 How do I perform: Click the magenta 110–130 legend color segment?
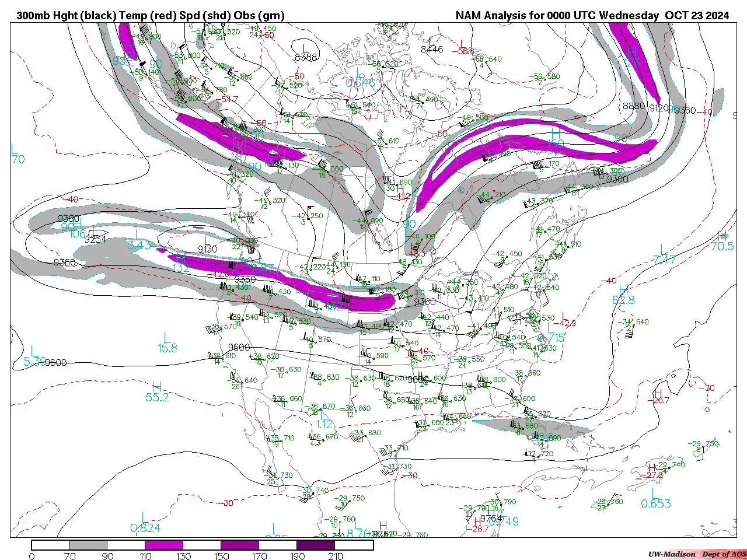point(164,545)
